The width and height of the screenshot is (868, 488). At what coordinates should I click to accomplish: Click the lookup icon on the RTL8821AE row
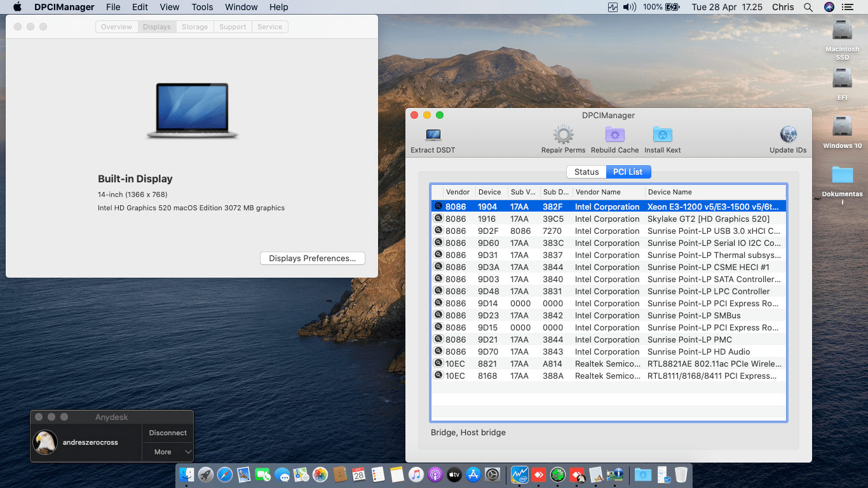click(438, 363)
